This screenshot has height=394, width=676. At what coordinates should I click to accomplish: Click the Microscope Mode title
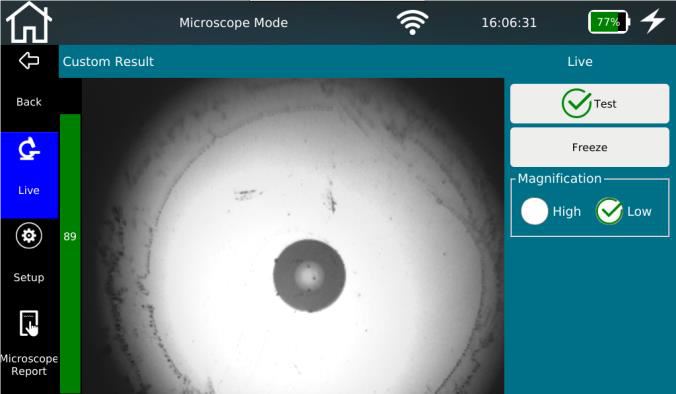click(x=233, y=22)
